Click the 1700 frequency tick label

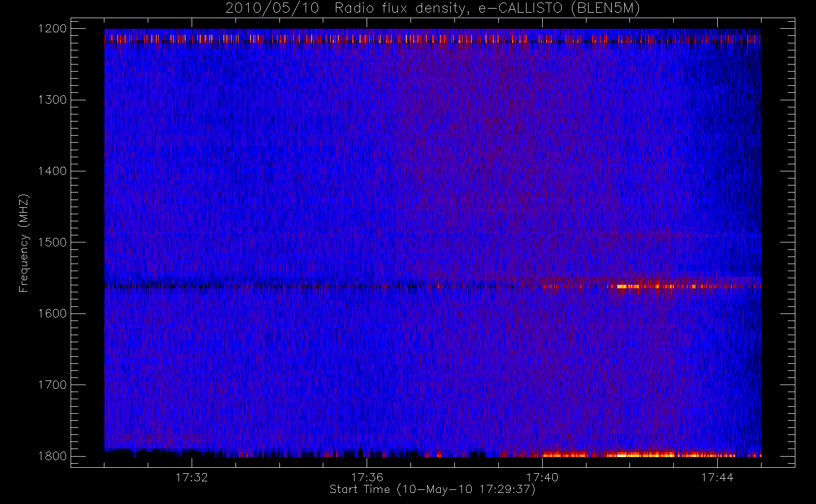(52, 385)
